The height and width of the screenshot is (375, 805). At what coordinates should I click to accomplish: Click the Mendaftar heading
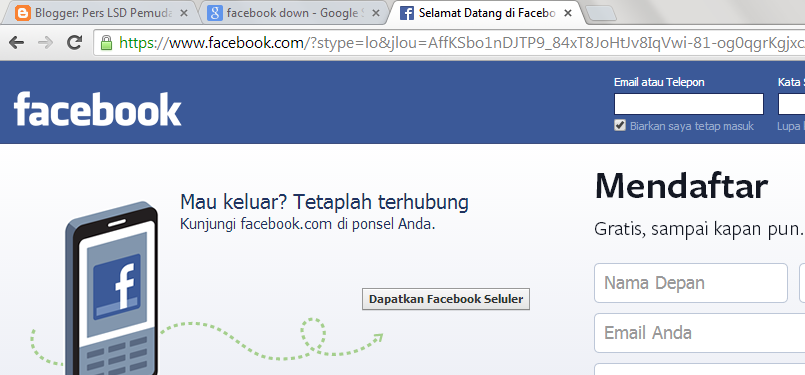coord(681,185)
